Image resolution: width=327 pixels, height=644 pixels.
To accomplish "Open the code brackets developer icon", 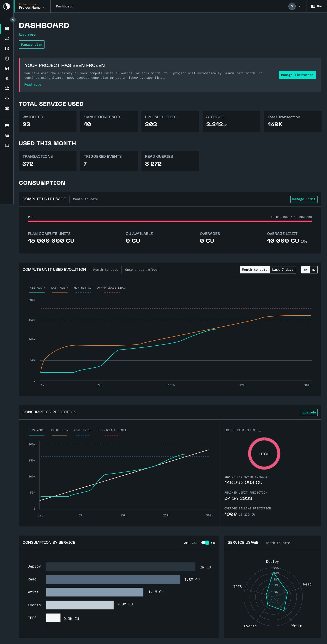I will pos(7,98).
